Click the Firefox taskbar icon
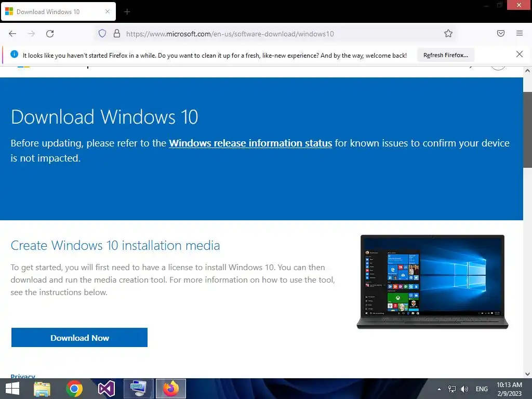The image size is (532, 399). [x=170, y=389]
